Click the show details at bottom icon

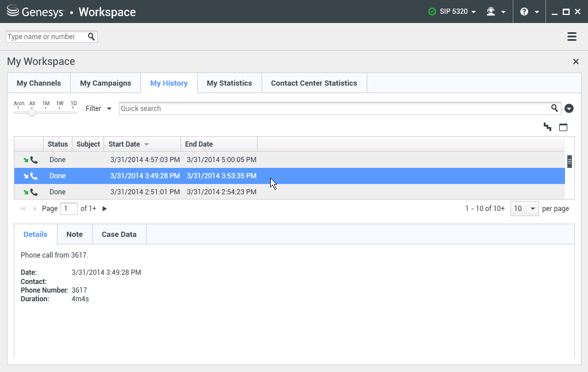[x=547, y=127]
